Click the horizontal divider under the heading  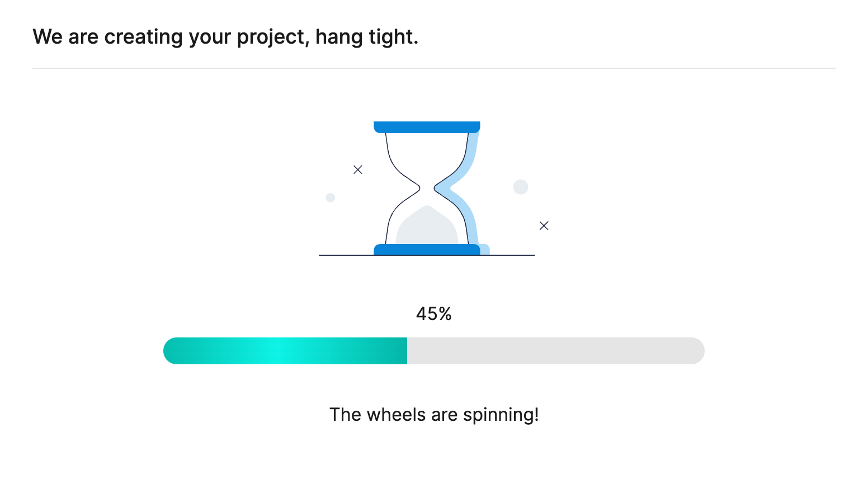[434, 68]
